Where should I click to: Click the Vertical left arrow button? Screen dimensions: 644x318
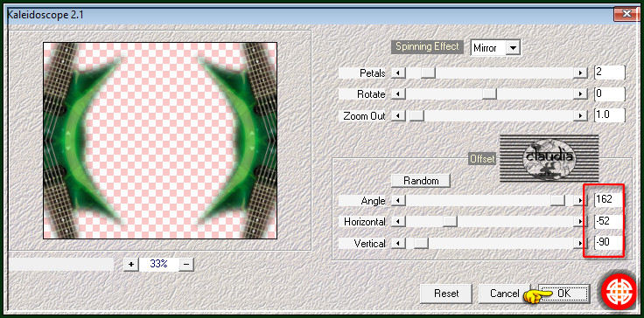398,244
